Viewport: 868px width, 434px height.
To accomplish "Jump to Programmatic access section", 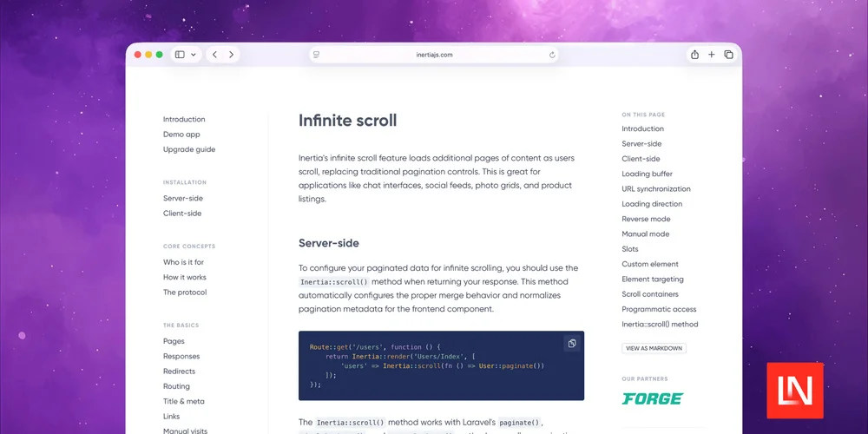I will tap(659, 309).
